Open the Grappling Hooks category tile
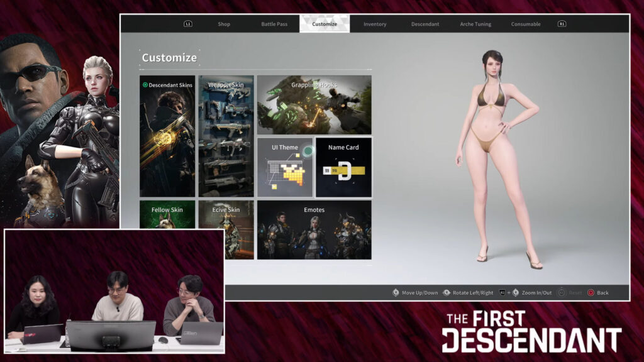 314,105
